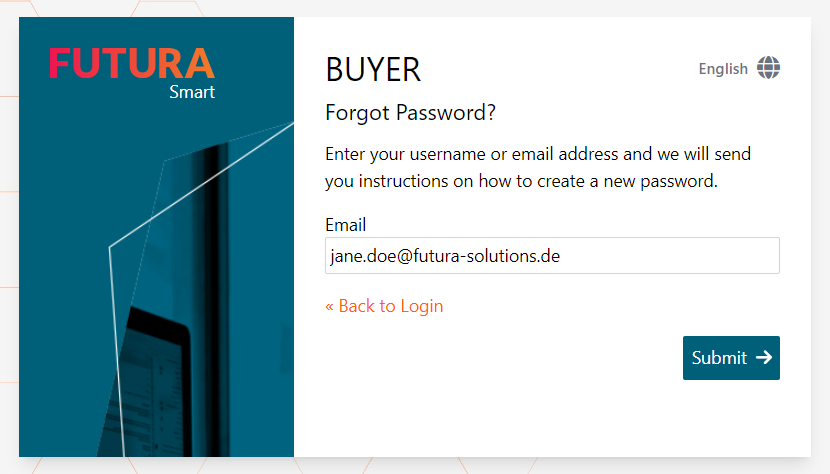This screenshot has width=830, height=474.
Task: Click the letter F in the FUTURA logo
Action: (x=60, y=64)
